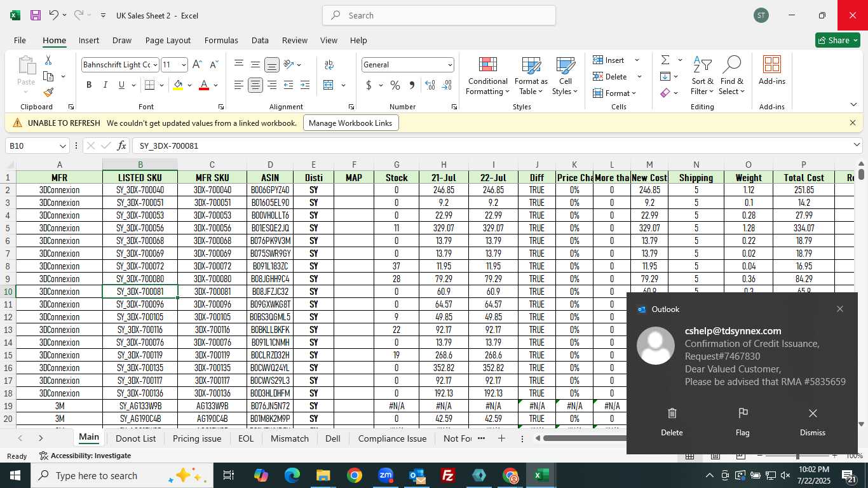
Task: Click the Share button
Action: [x=837, y=40]
